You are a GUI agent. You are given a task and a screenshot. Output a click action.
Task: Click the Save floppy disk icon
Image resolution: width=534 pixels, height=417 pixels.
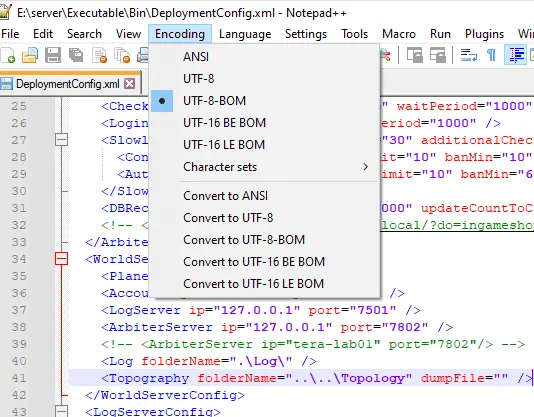(x=53, y=55)
